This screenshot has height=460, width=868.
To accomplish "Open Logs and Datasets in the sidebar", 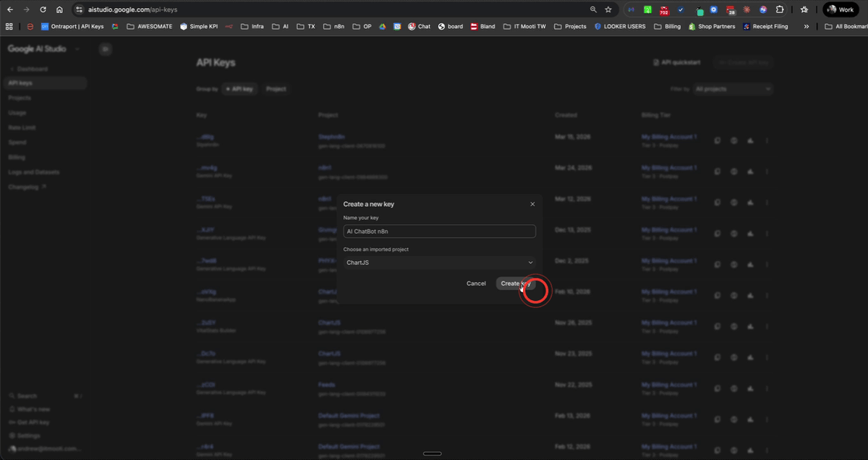I will 33,172.
